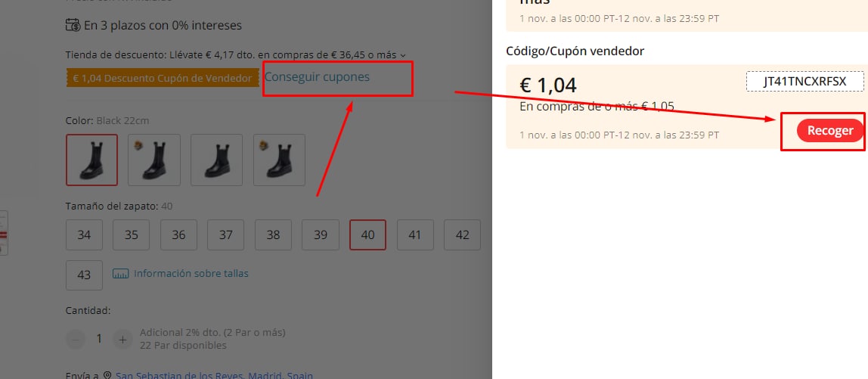The image size is (868, 379).
Task: Copy coupon code JT41TNCXRFSX
Action: [x=805, y=82]
